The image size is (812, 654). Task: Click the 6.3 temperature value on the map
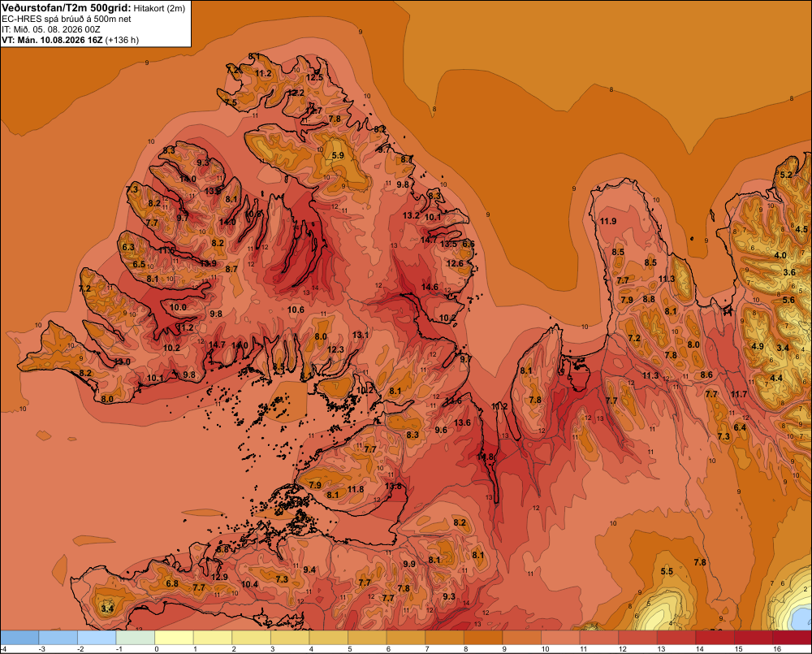[128, 247]
